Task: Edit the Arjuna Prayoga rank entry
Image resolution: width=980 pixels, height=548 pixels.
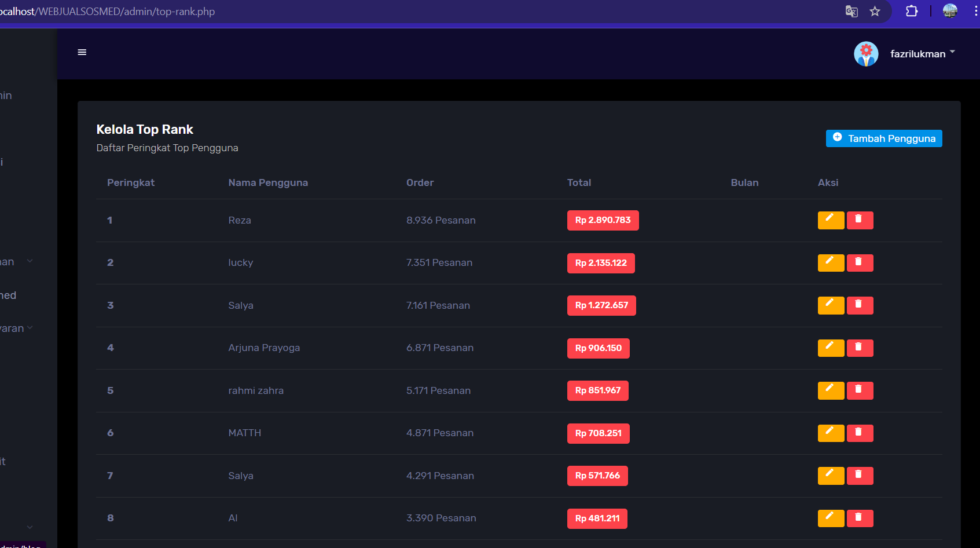Action: [x=830, y=348]
